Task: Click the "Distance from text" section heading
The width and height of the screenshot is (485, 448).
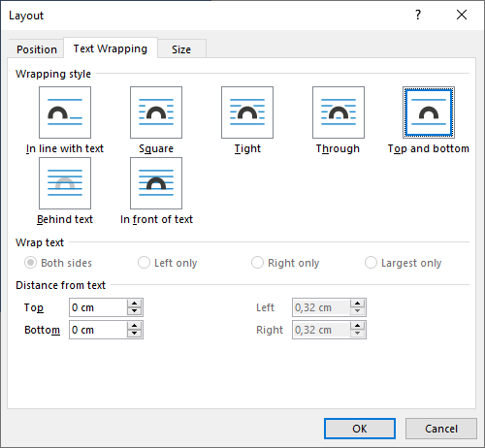Action: pos(60,285)
